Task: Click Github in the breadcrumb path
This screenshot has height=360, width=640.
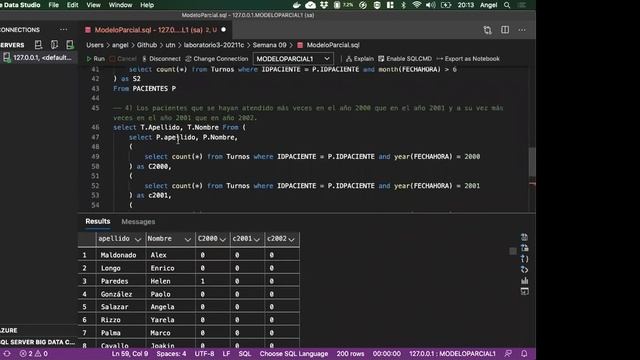Action: click(147, 45)
